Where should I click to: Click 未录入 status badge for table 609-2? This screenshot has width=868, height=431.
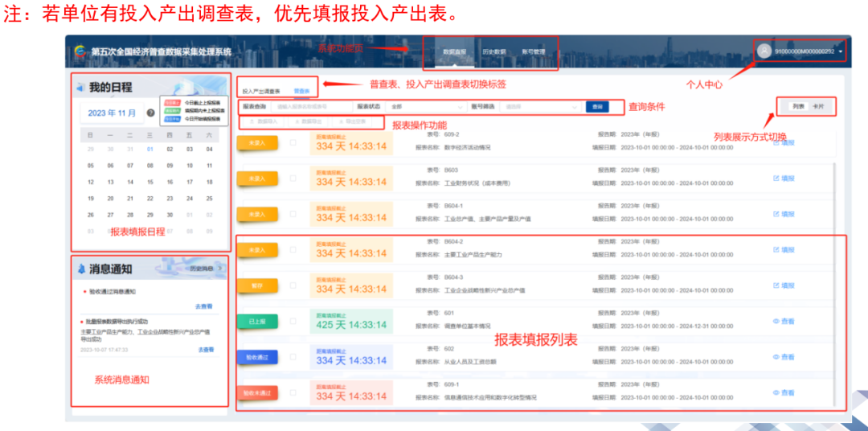[256, 143]
